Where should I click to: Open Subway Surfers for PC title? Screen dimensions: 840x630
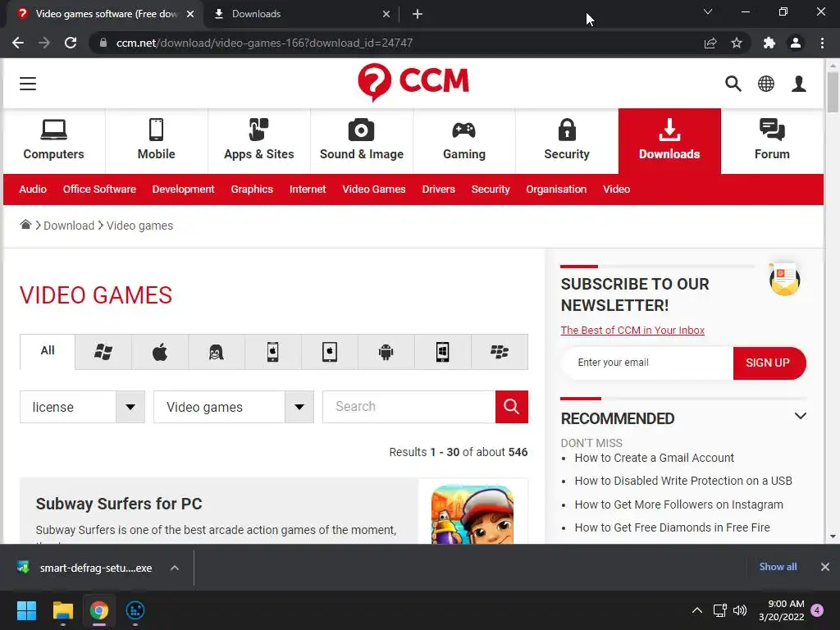tap(119, 504)
